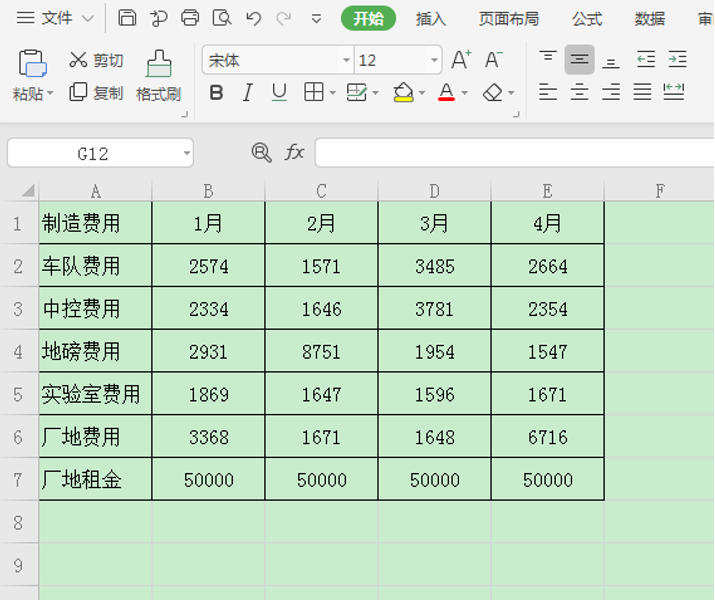Align cell content to top
The width and height of the screenshot is (715, 600).
pyautogui.click(x=548, y=59)
